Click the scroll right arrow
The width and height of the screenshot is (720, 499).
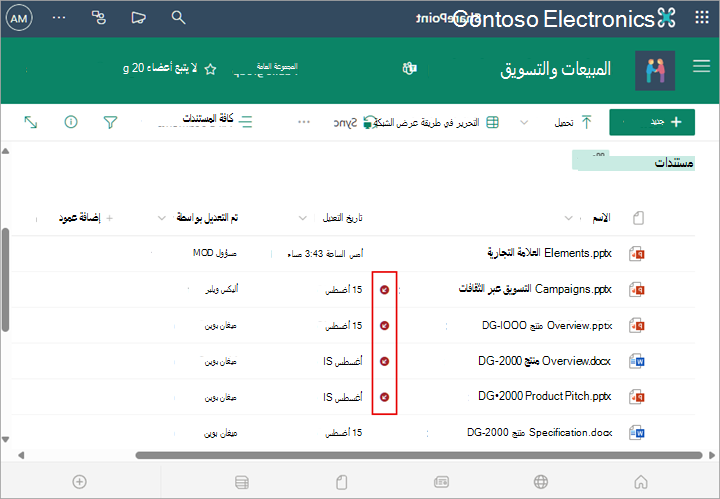coord(712,455)
